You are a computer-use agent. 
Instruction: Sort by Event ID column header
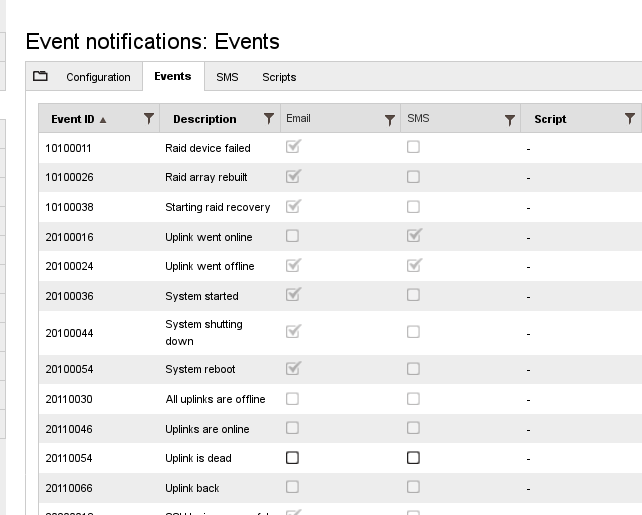tap(73, 119)
